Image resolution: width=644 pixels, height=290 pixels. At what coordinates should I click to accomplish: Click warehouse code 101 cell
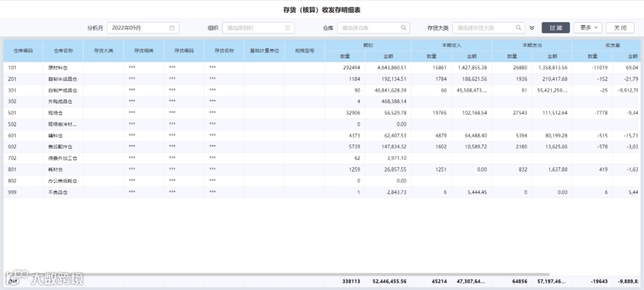[x=23, y=68]
